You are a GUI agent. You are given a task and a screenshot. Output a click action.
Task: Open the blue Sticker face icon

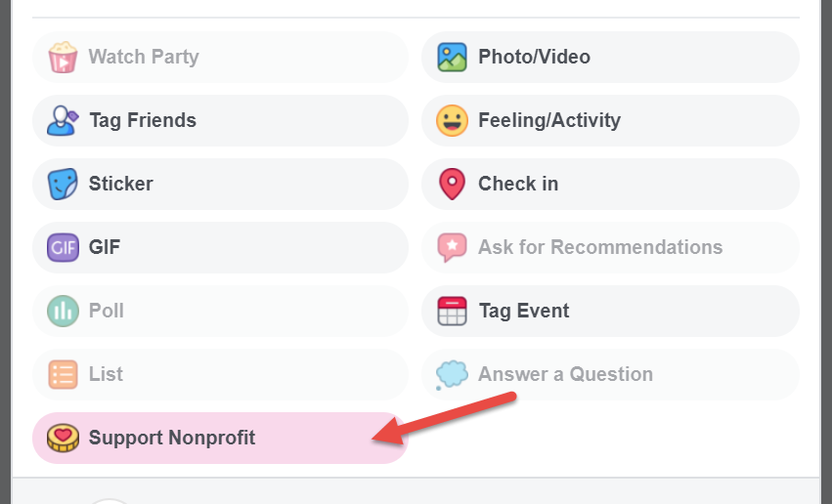[63, 184]
